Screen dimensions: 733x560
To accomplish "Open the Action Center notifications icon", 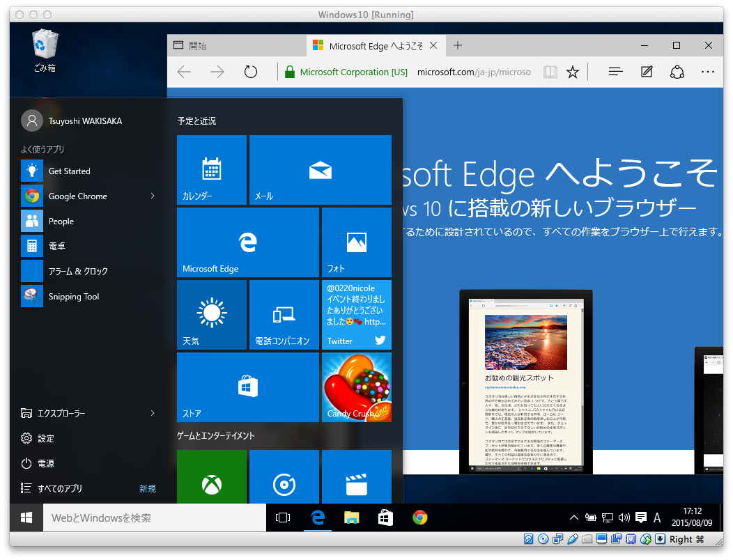I will coord(641,518).
